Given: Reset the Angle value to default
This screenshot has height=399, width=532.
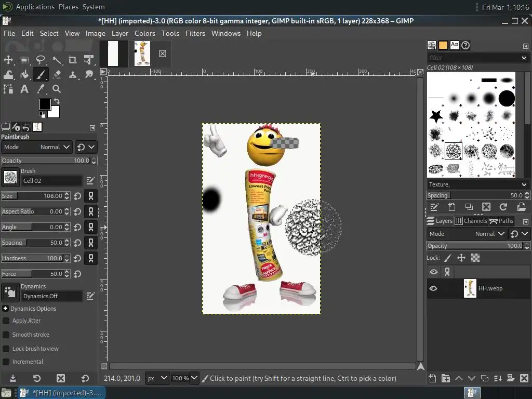Looking at the screenshot, I should coord(77,227).
